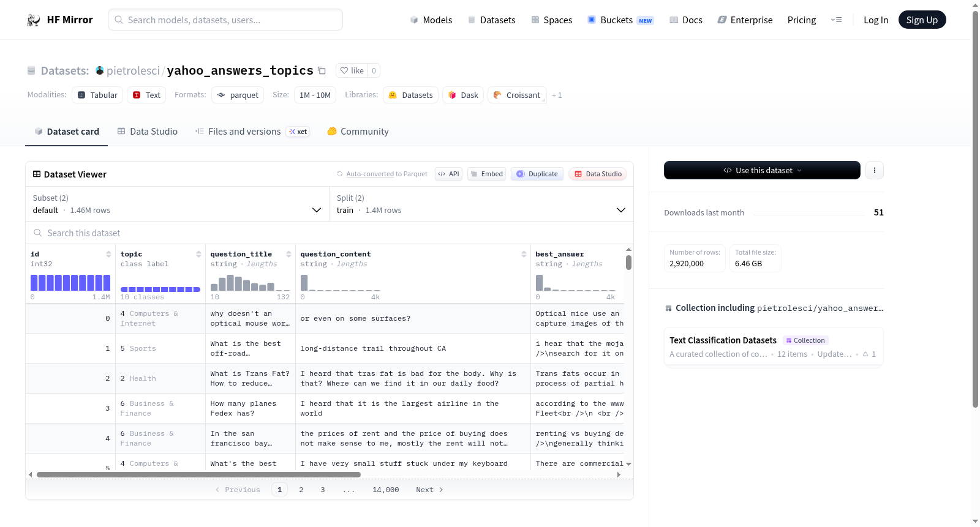Viewport: 980px width, 527px height.
Task: Open the more navigation menu icon
Action: [836, 20]
